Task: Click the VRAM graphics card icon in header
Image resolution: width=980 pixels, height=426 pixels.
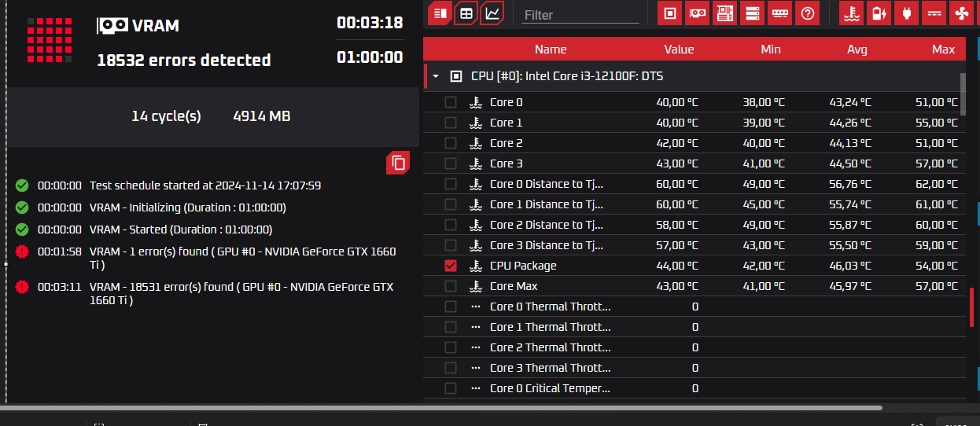Action: [x=112, y=26]
